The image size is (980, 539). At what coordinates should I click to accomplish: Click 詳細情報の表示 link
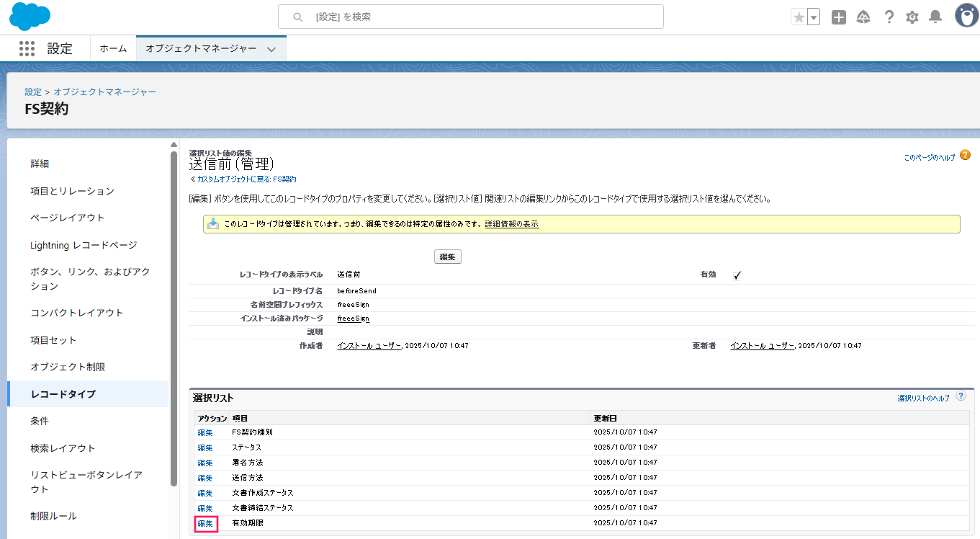coord(511,224)
